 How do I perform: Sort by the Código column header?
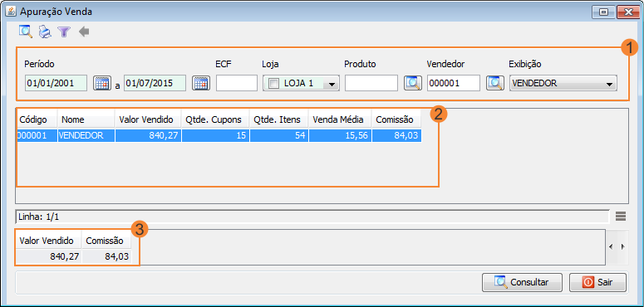(x=37, y=119)
